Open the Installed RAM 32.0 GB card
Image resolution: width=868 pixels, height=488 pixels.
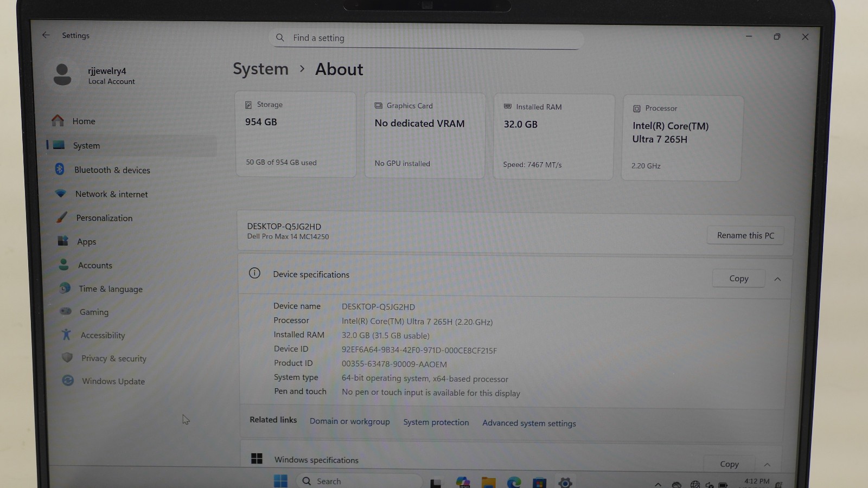(553, 137)
